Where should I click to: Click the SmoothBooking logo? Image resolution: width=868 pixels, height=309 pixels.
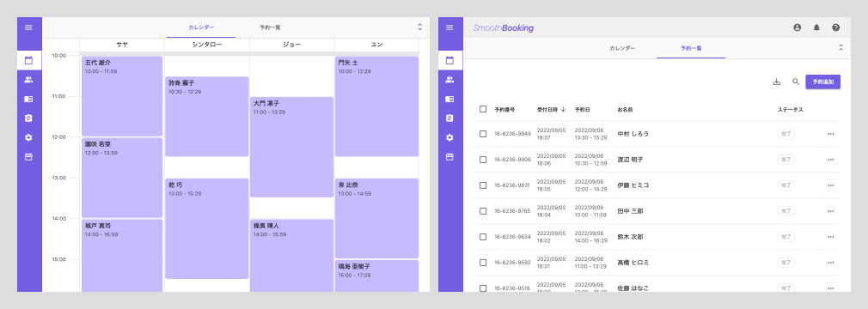pyautogui.click(x=504, y=27)
